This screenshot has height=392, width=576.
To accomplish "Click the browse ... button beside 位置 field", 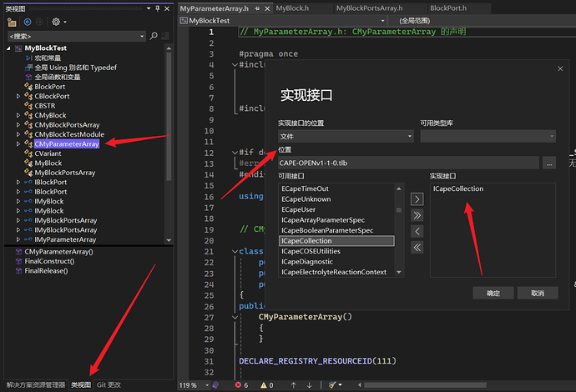I will 549,163.
